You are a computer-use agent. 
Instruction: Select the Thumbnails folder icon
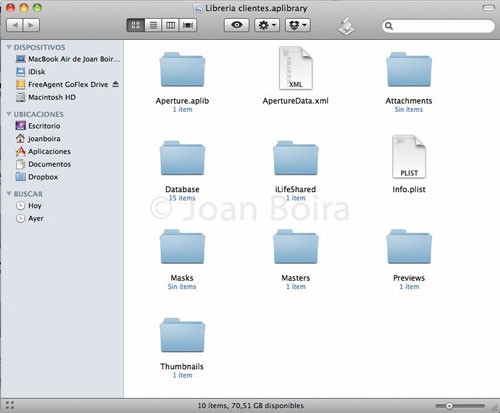(182, 335)
